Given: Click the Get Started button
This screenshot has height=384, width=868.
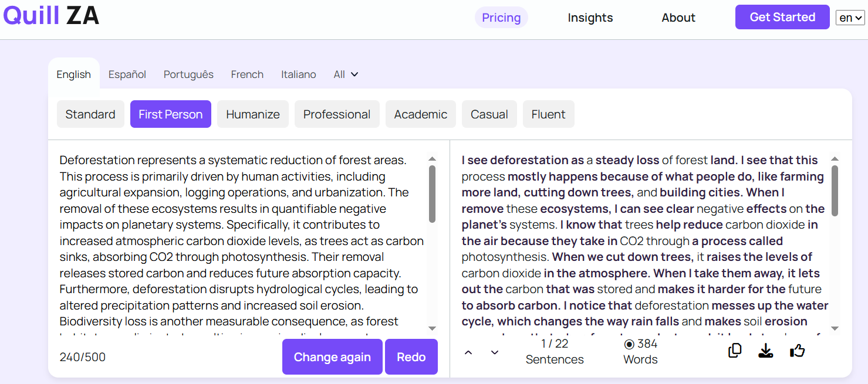Looking at the screenshot, I should pos(782,17).
